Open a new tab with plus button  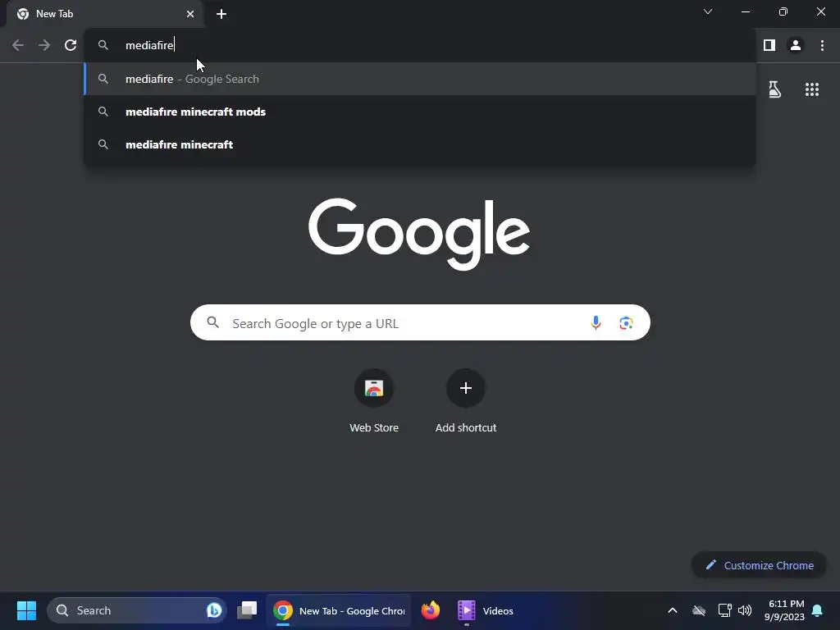click(221, 14)
